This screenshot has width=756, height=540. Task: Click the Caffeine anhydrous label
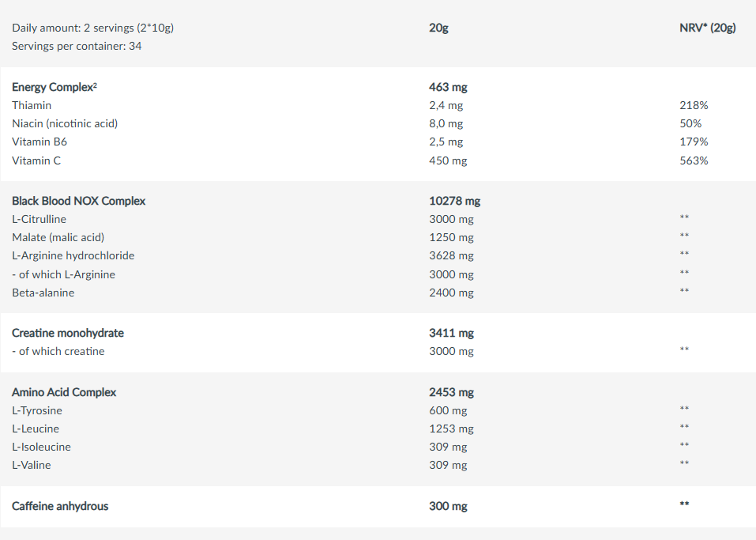coord(60,506)
